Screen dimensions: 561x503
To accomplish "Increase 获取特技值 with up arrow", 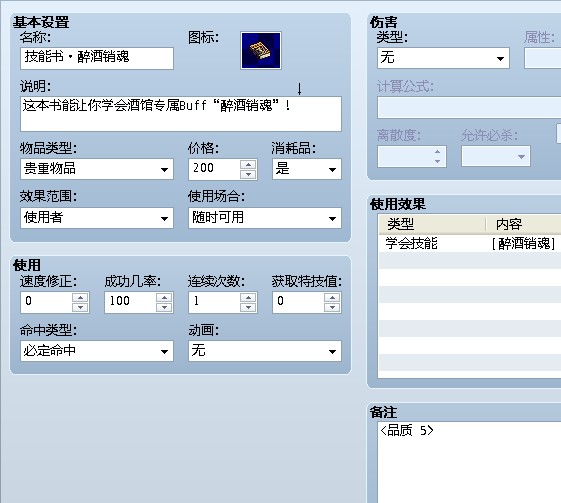I will (x=332, y=297).
